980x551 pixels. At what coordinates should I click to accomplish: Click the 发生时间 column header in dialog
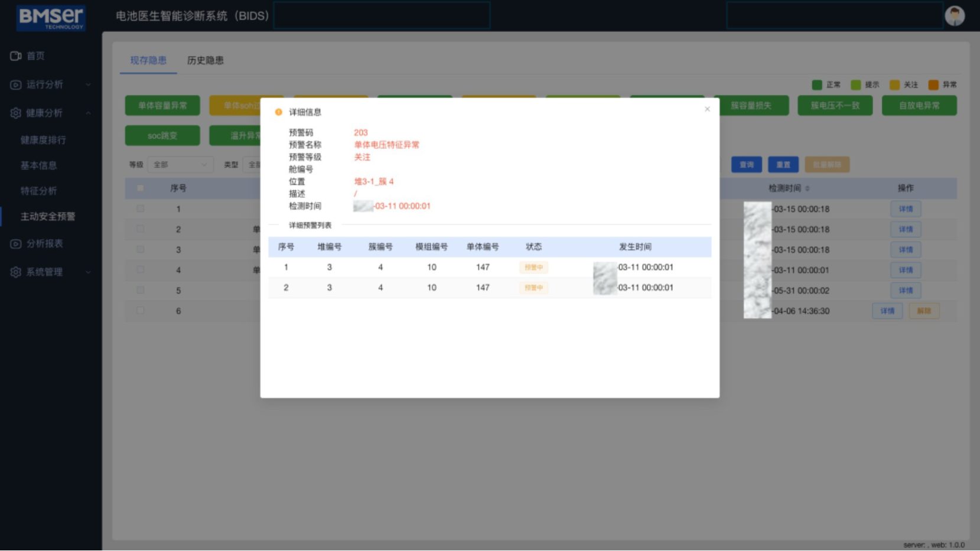tap(635, 247)
